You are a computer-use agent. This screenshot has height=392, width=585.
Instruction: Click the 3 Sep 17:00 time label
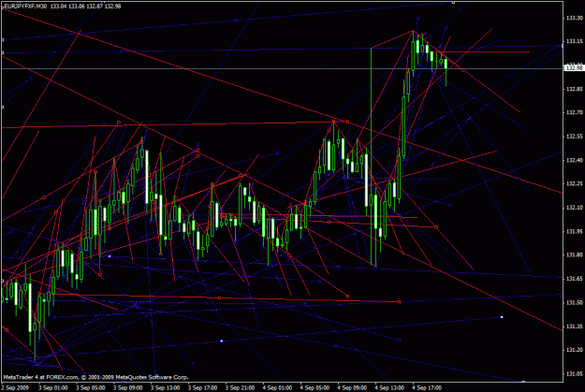pos(202,388)
